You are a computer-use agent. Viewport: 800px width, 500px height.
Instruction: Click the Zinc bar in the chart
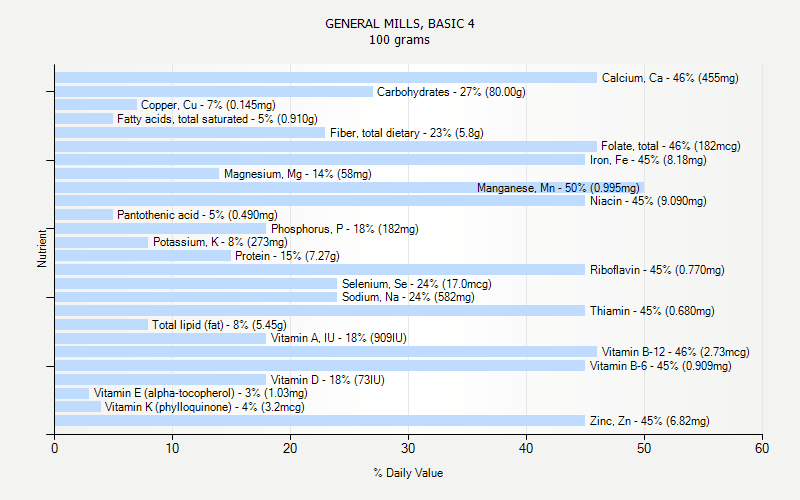[x=320, y=420]
